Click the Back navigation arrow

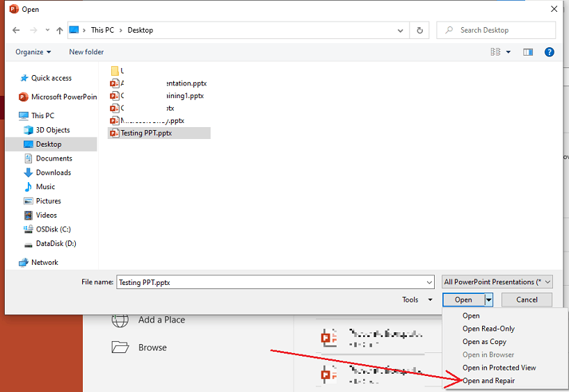16,31
